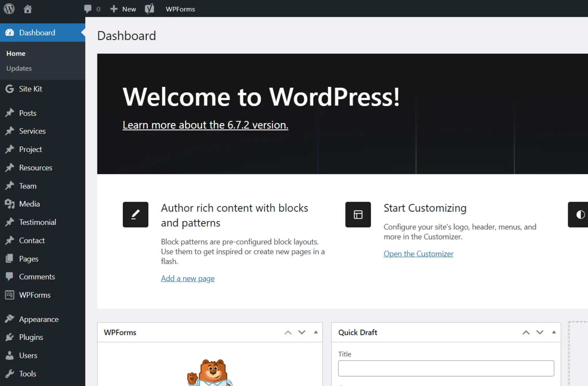Viewport: 588px width, 386px height.
Task: Click the Project pin icon
Action: pyautogui.click(x=9, y=149)
